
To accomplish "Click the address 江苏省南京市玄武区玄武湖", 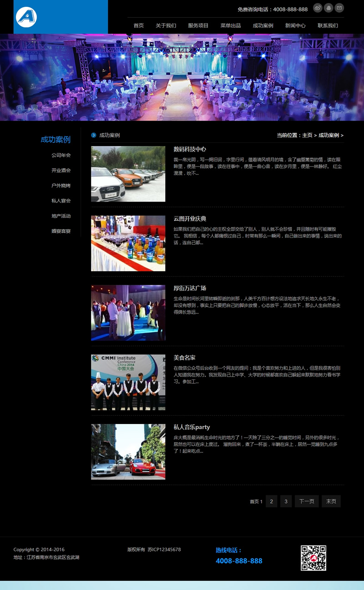I will pyautogui.click(x=53, y=557).
